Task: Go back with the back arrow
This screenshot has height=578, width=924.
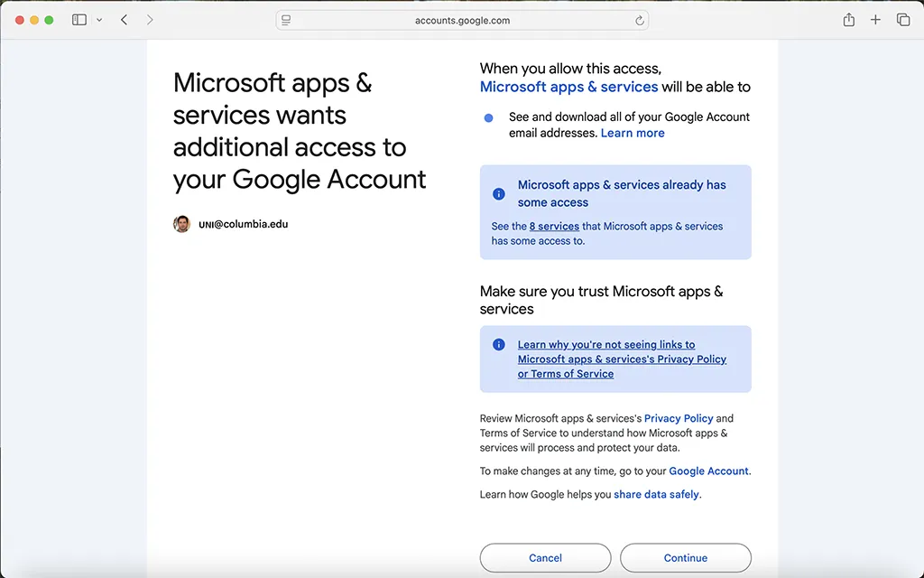Action: click(124, 20)
